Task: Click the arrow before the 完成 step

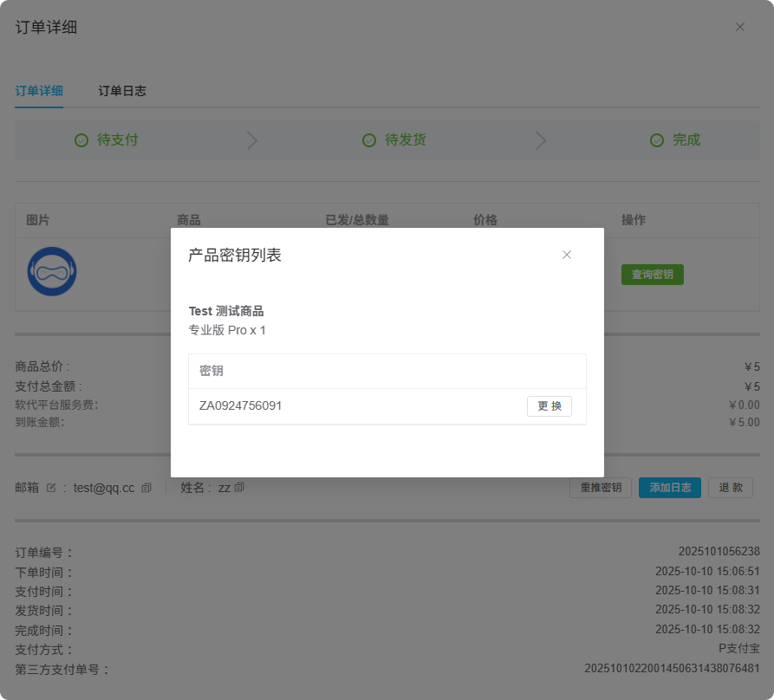Action: pyautogui.click(x=541, y=139)
